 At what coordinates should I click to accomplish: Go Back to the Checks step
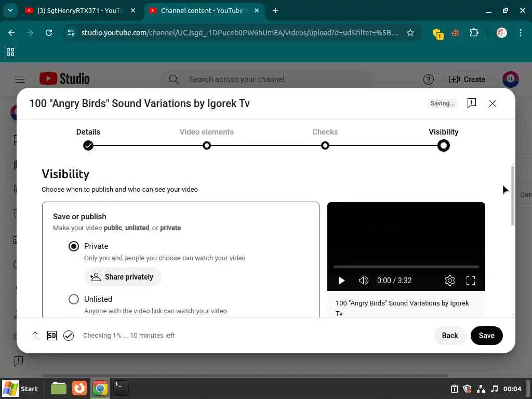(x=450, y=336)
